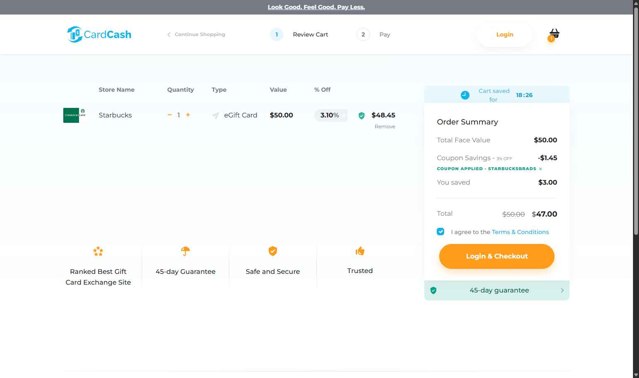This screenshot has width=639, height=378.
Task: Click the Order Summary heading
Action: (467, 122)
